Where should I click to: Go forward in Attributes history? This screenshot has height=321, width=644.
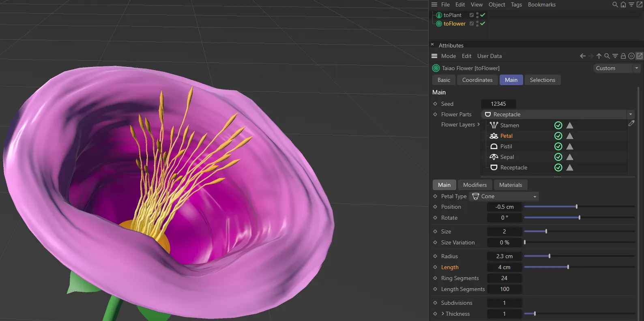click(591, 56)
